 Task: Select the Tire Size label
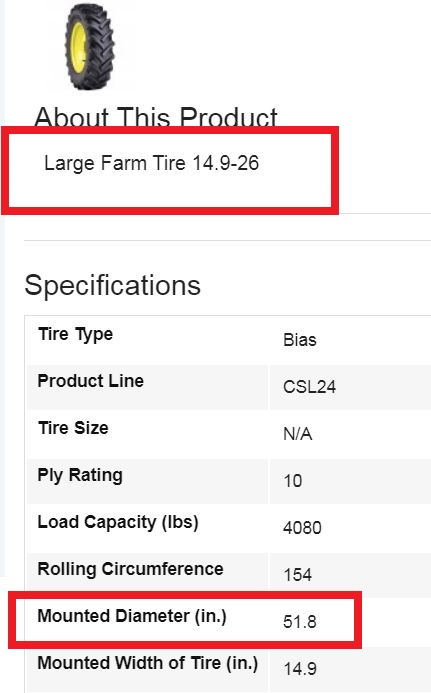pos(73,428)
